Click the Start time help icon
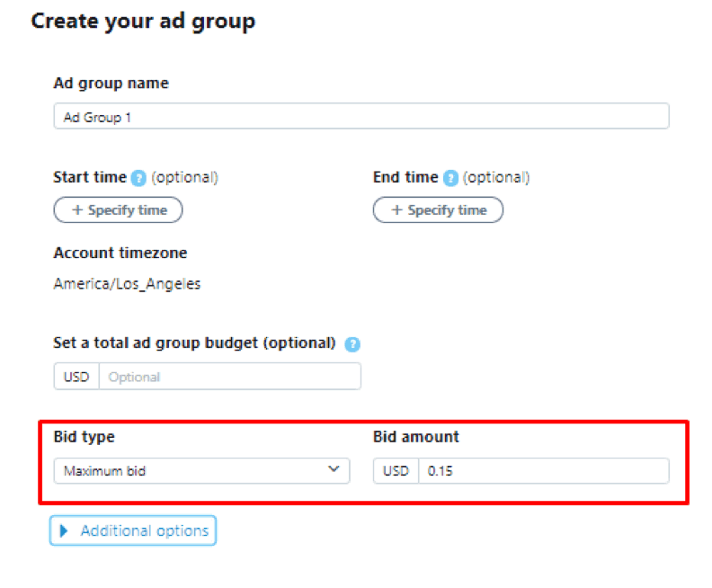712x588 pixels. coord(138,178)
